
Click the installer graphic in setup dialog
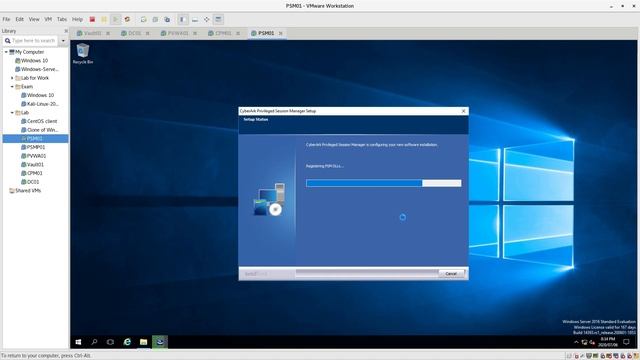coord(269,200)
